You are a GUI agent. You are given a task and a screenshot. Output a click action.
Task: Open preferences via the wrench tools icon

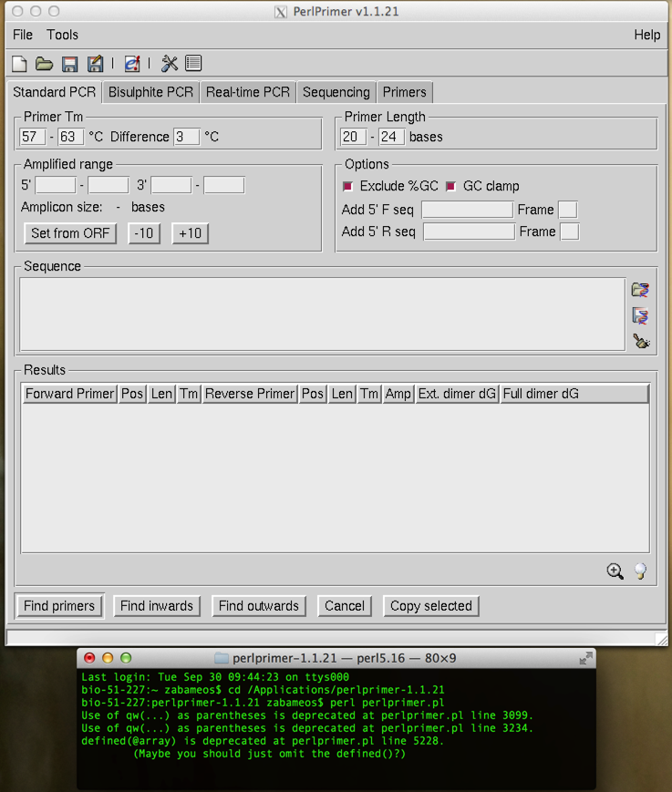click(x=170, y=64)
